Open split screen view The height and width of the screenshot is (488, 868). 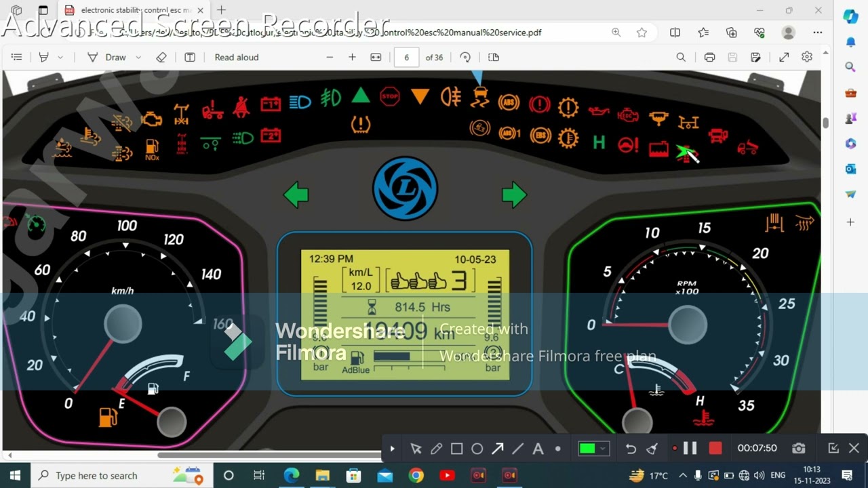tap(675, 33)
